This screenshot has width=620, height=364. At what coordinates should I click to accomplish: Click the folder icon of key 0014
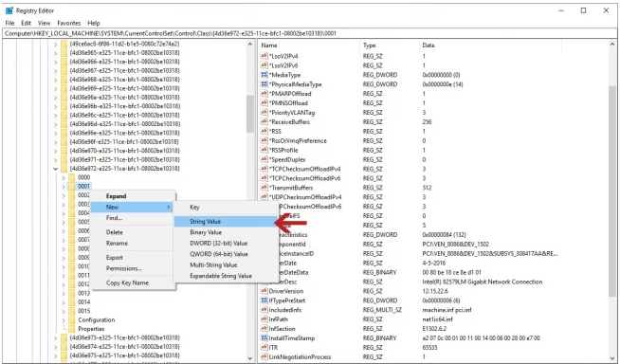pyautogui.click(x=71, y=302)
